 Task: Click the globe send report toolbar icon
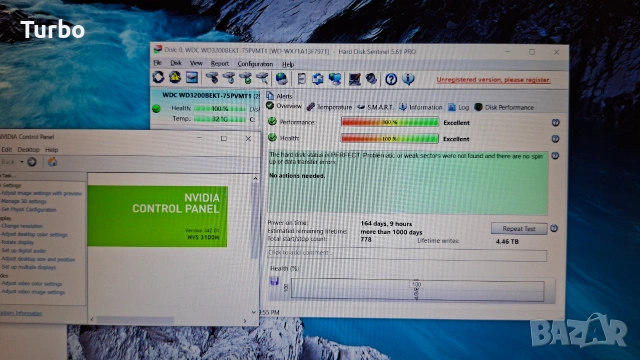click(x=282, y=78)
